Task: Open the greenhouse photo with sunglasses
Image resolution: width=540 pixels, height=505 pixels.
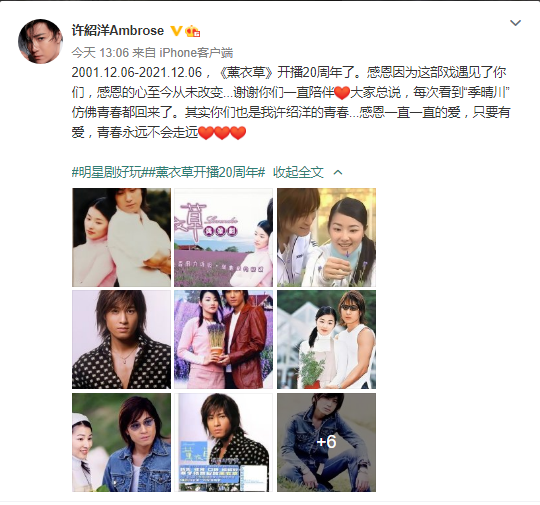Action: click(x=326, y=339)
